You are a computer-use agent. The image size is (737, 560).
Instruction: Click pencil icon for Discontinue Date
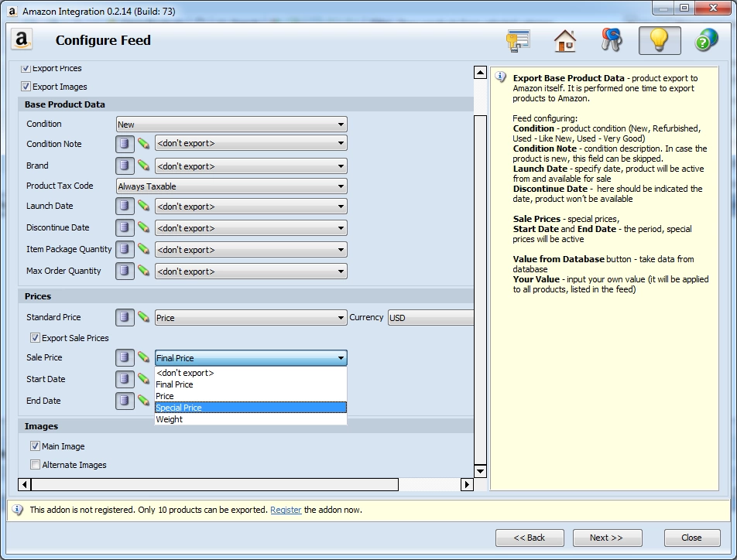[x=143, y=227]
